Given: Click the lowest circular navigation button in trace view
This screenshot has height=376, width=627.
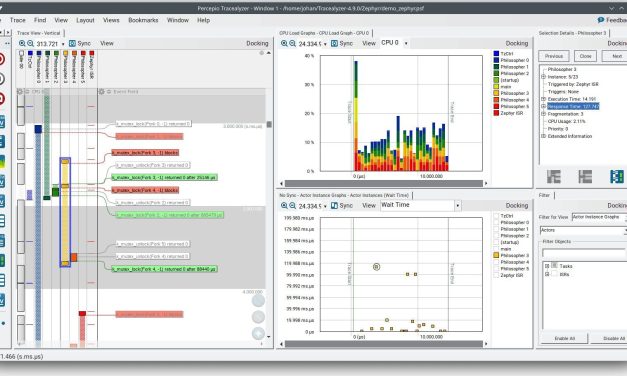Looking at the screenshot, I should (x=258, y=333).
